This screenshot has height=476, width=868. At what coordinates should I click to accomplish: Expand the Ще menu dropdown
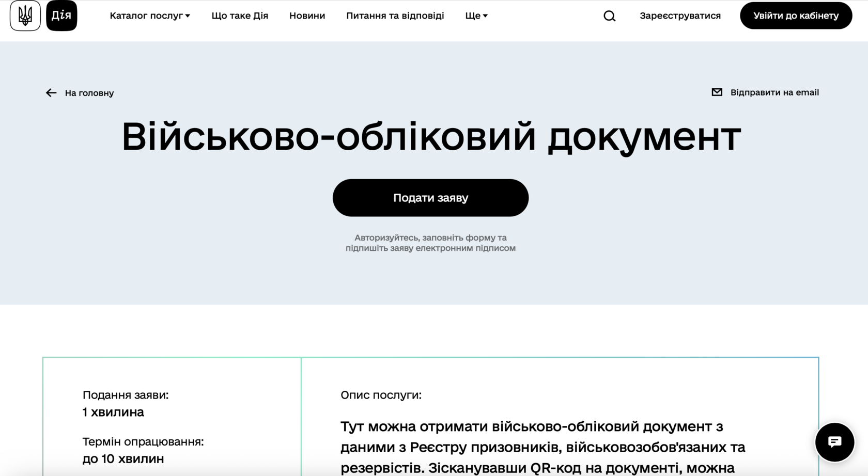point(476,15)
